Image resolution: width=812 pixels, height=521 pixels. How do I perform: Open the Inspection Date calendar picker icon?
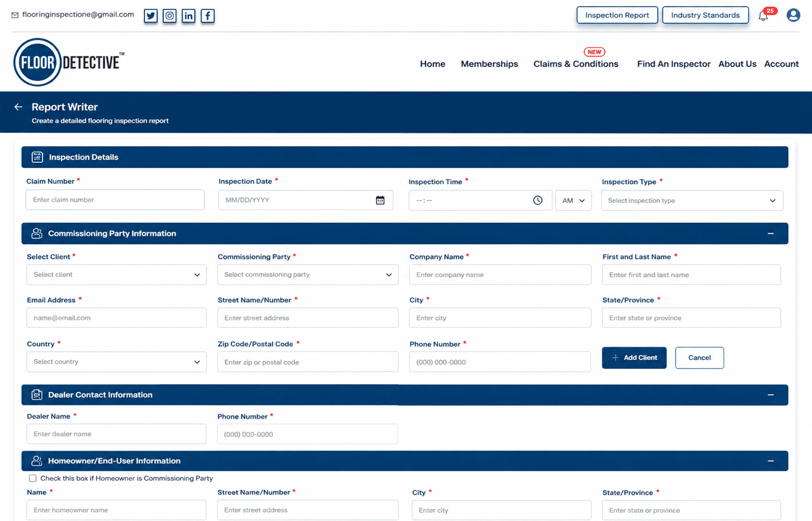click(380, 200)
